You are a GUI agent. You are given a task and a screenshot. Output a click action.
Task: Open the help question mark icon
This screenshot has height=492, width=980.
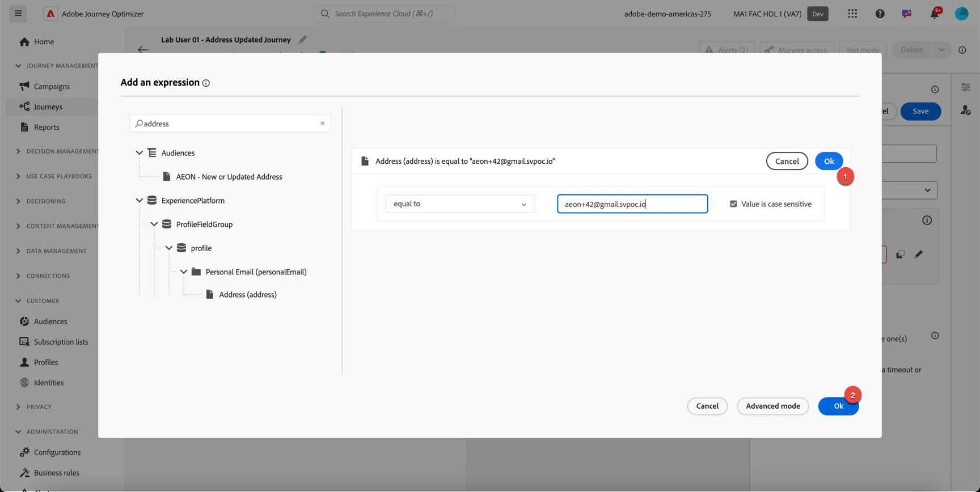[x=880, y=14]
